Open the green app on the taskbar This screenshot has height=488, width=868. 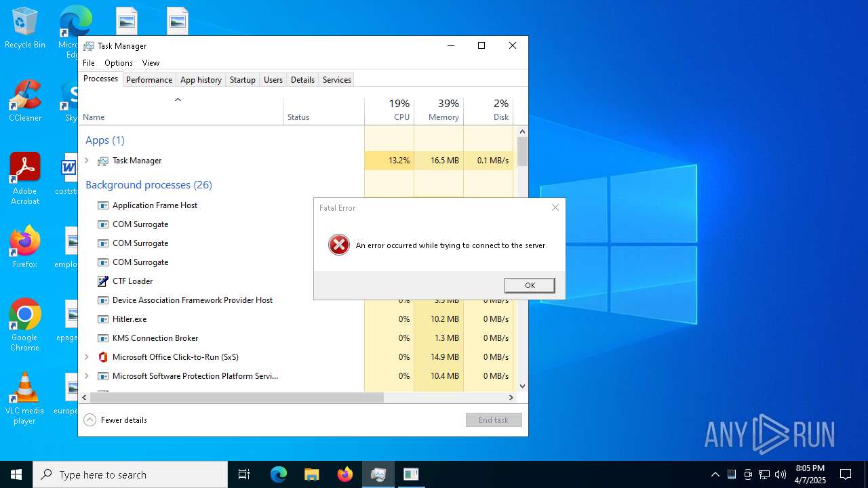coord(411,474)
